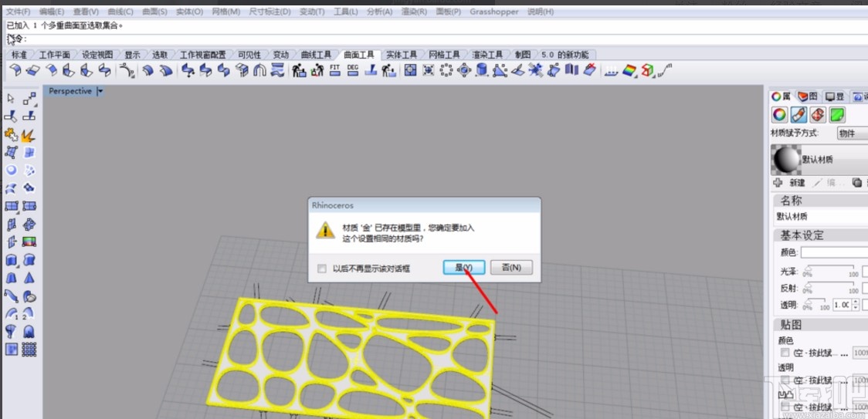Click the dotted grid array icon at the bottom of the left toolbar

tap(29, 350)
